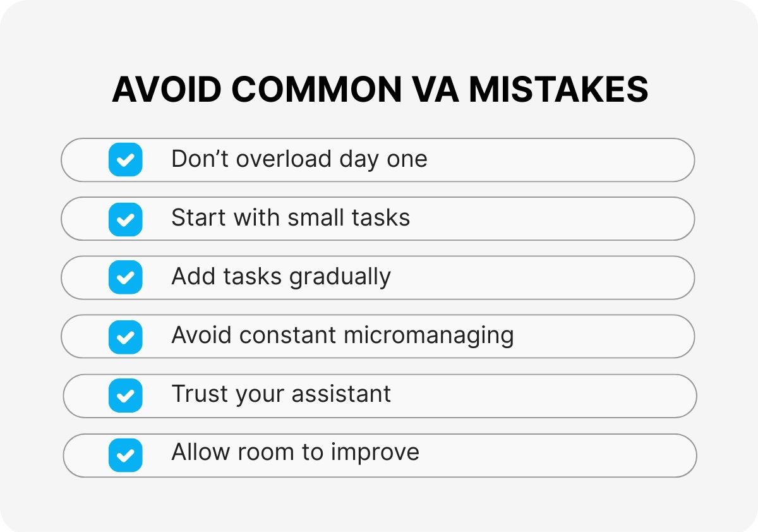Uncheck the Allow room to improve checkbox
758x532 pixels.
pos(125,455)
